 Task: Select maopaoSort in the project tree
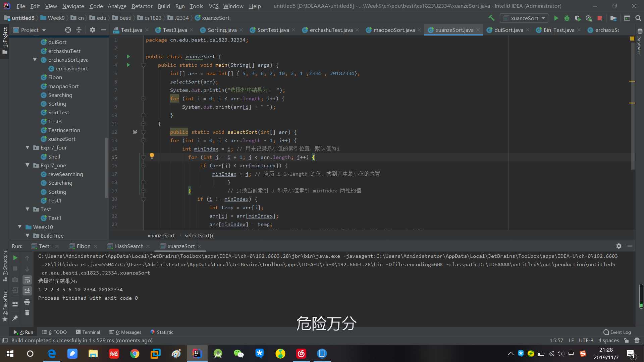click(63, 86)
